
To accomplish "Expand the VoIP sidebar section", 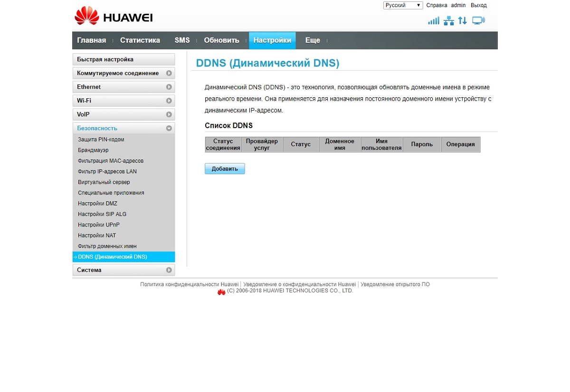I will click(x=123, y=114).
